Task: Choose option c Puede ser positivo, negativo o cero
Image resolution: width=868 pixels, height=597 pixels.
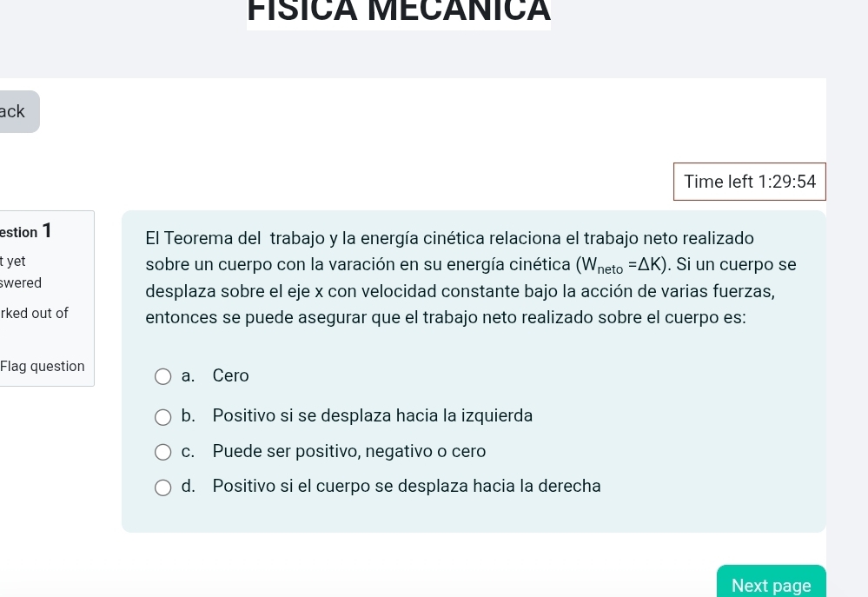Action: pyautogui.click(x=163, y=452)
